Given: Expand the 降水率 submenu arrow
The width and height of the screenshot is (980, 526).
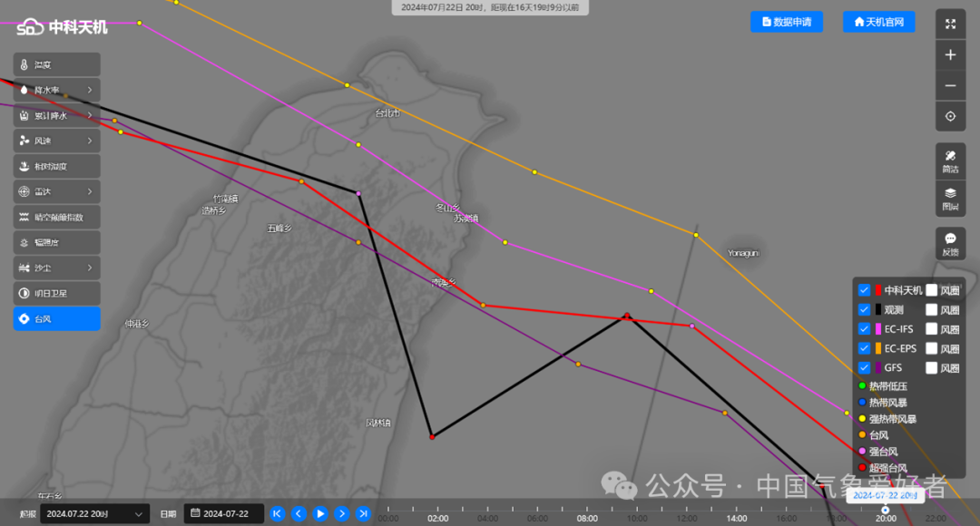Looking at the screenshot, I should pyautogui.click(x=90, y=90).
